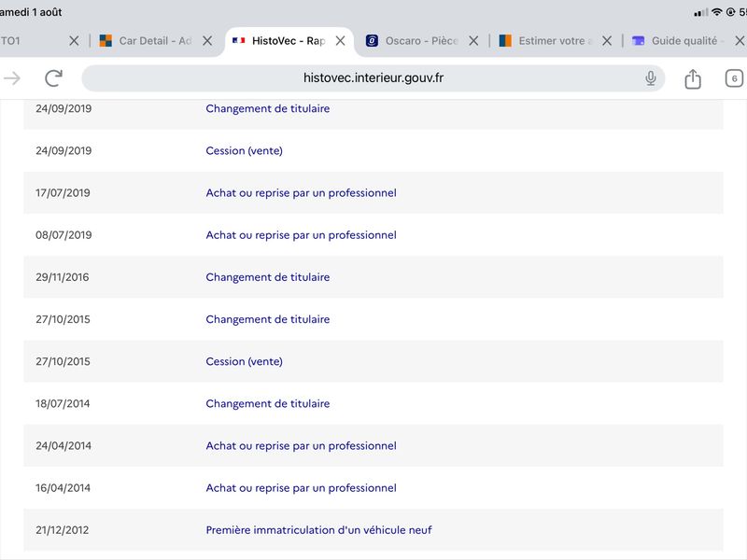747x560 pixels.
Task: Close the TO1 tab
Action: [74, 41]
